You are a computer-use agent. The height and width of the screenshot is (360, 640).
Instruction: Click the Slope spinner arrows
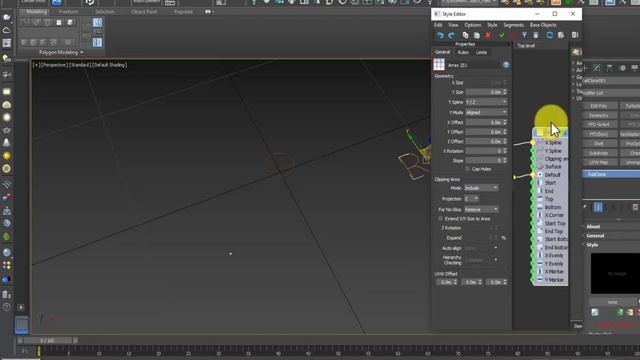pyautogui.click(x=505, y=161)
